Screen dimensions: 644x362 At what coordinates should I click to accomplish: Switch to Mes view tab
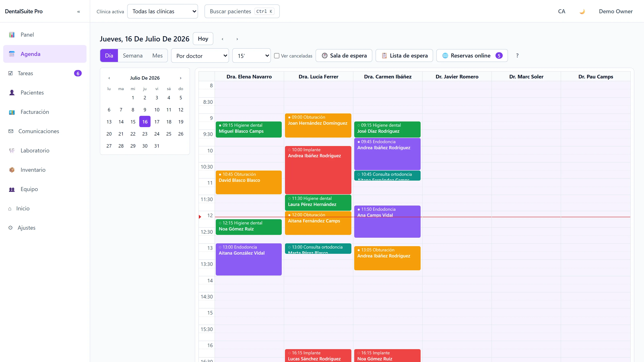click(x=158, y=56)
